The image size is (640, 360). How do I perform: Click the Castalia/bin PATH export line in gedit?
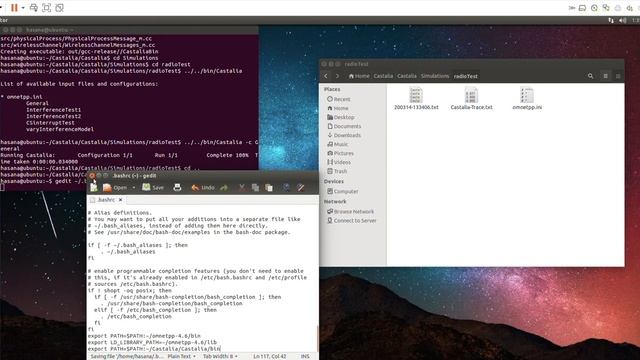coord(154,349)
